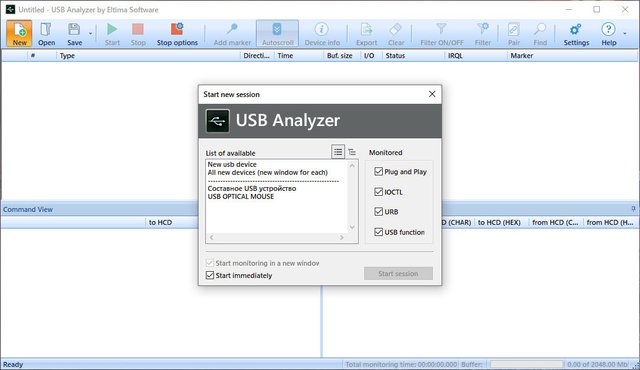Click the New session toolbar icon
The width and height of the screenshot is (640, 370).
point(19,33)
